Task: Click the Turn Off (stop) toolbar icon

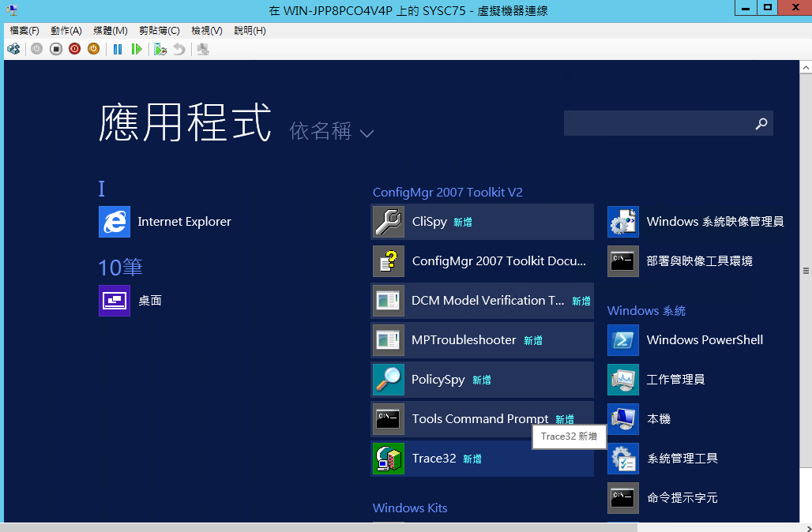Action: click(x=56, y=49)
